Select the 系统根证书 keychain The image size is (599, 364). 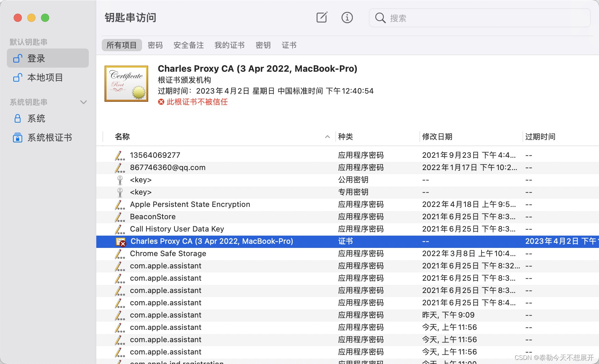[48, 138]
